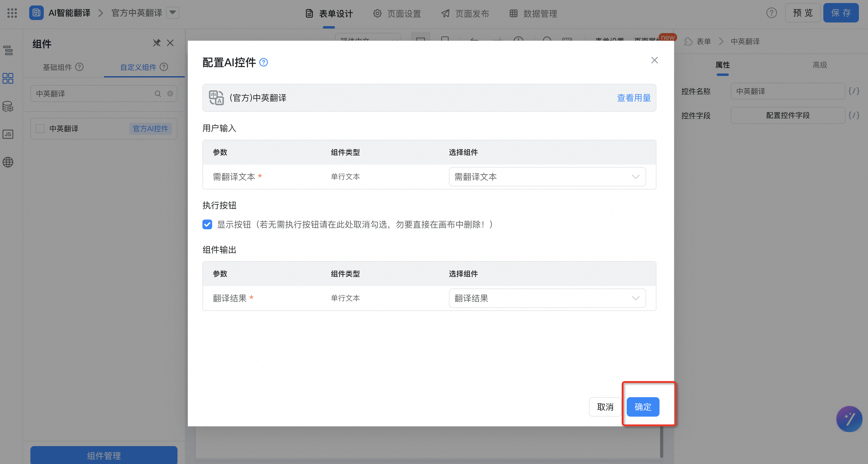Click the 页面发布 paper plane icon
This screenshot has height=464, width=868.
tap(446, 13)
